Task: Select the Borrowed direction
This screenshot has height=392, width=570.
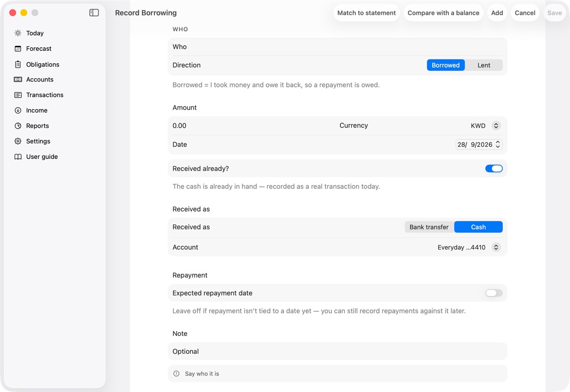Action: coord(446,65)
